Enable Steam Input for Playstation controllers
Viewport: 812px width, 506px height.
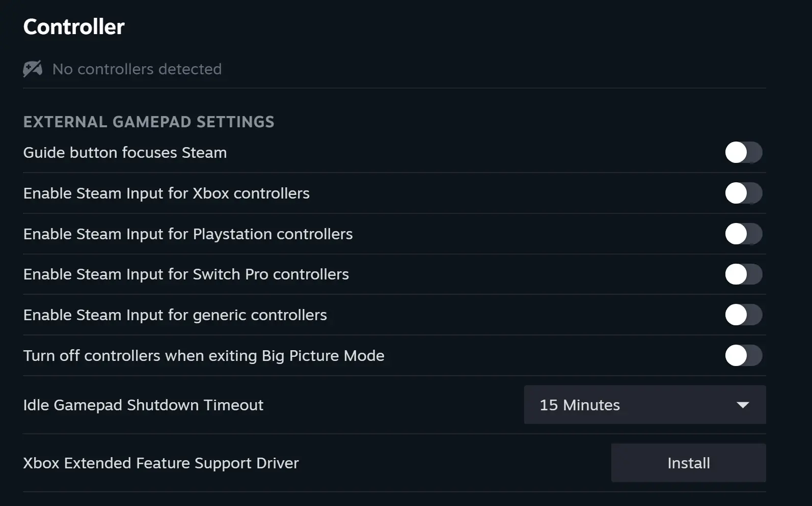click(x=744, y=234)
